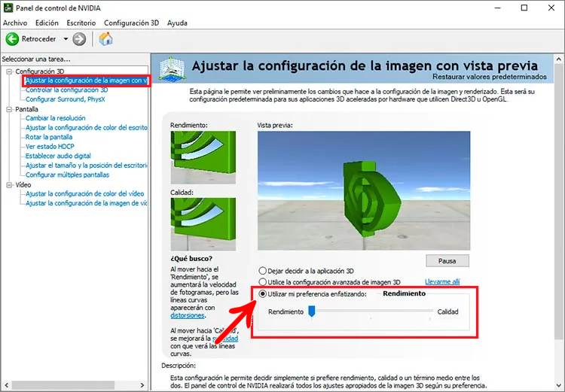Open 'Ajustar la configuración de la imagen de vídeo'

(x=87, y=203)
